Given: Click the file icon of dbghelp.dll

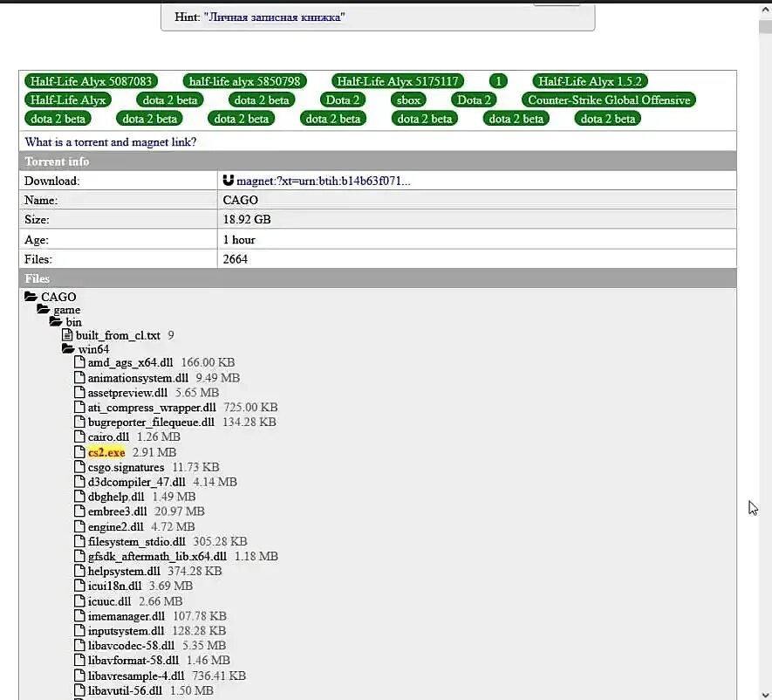Looking at the screenshot, I should tap(79, 496).
